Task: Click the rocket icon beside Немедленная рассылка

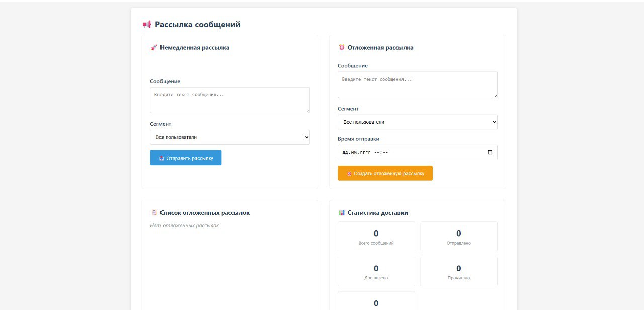Action: point(154,48)
